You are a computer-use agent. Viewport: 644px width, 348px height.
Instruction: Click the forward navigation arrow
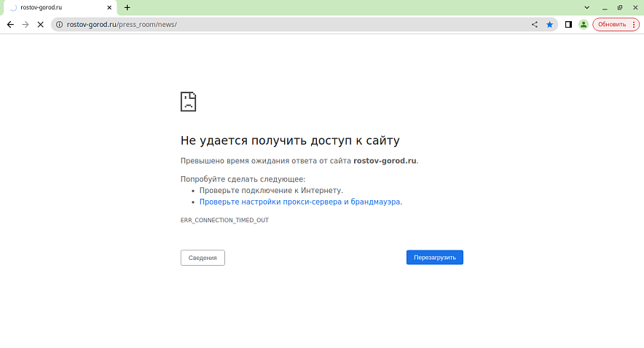pyautogui.click(x=25, y=24)
